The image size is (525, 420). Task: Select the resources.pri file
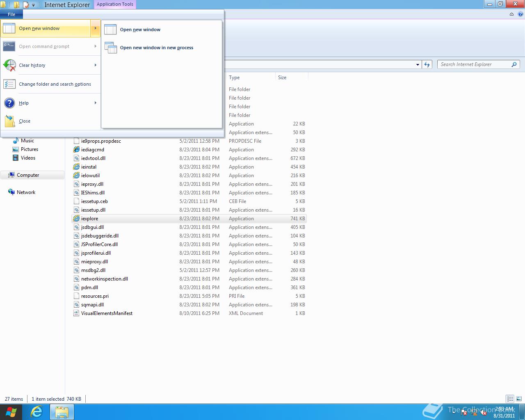point(189,296)
